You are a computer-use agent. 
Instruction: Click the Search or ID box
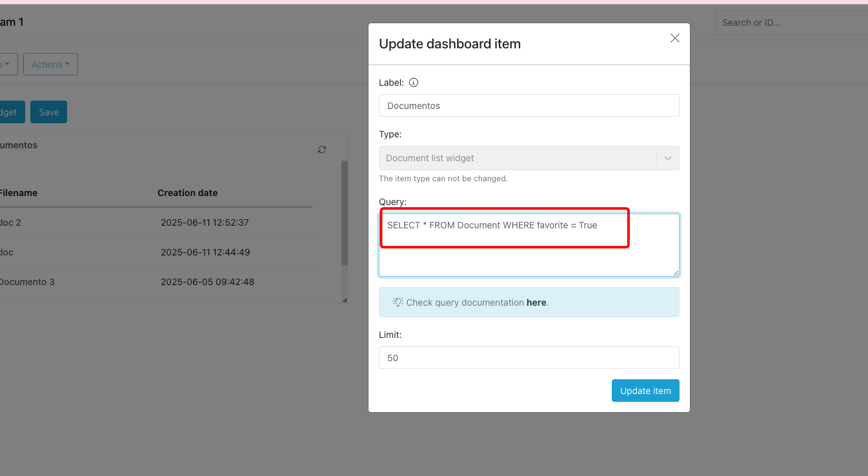(x=791, y=23)
